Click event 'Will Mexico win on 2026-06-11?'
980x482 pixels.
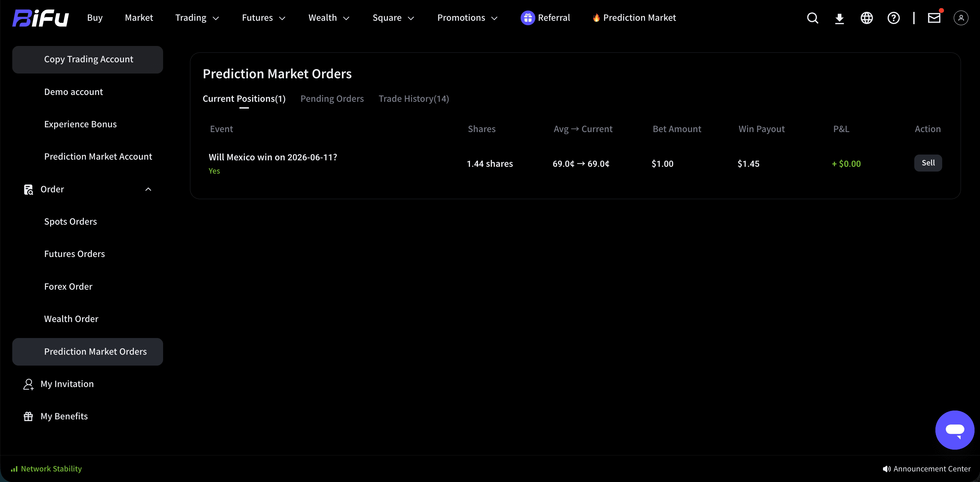[x=273, y=158]
